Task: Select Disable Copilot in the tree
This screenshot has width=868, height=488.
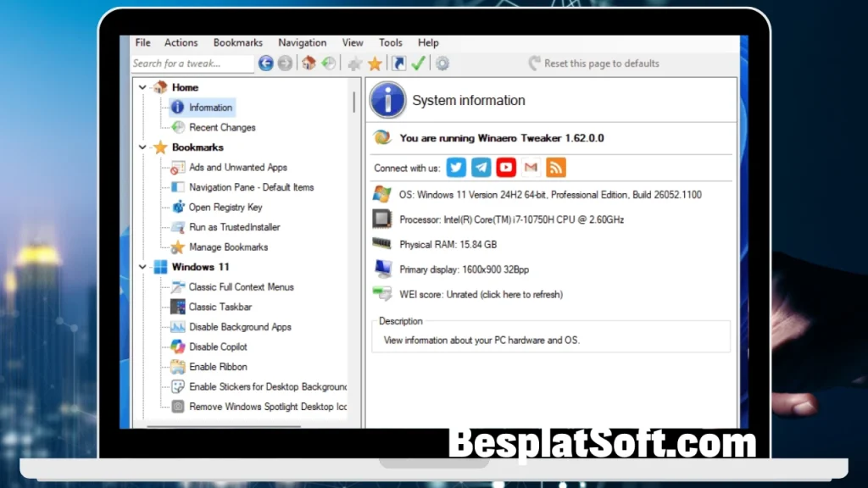Action: 218,347
